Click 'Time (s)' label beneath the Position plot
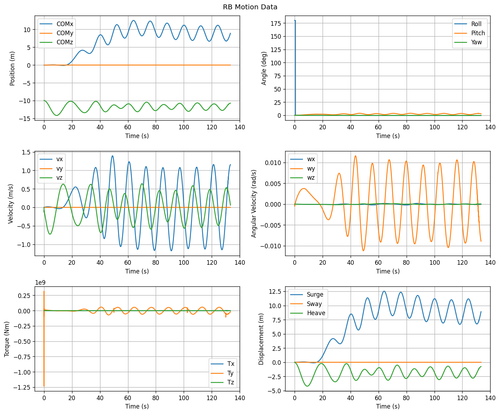The width and height of the screenshot is (500, 414). 137,136
